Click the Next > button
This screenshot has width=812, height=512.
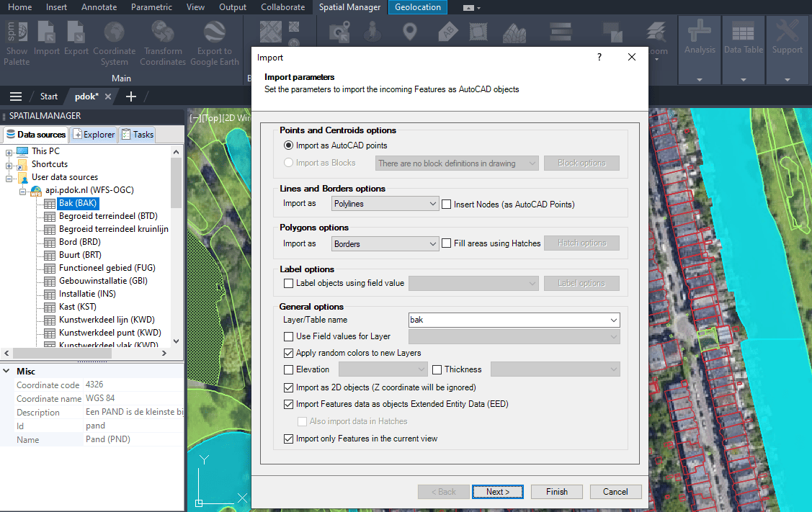point(498,492)
